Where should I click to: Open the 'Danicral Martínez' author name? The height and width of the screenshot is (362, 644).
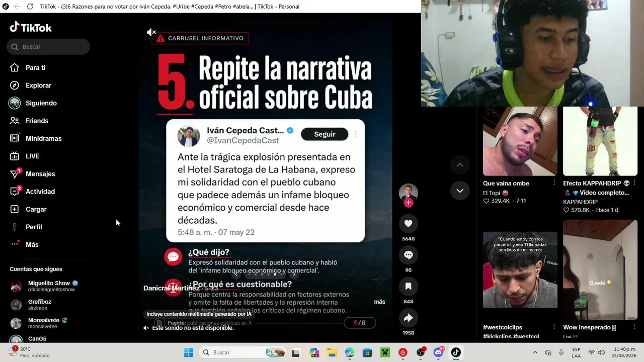tap(172, 288)
